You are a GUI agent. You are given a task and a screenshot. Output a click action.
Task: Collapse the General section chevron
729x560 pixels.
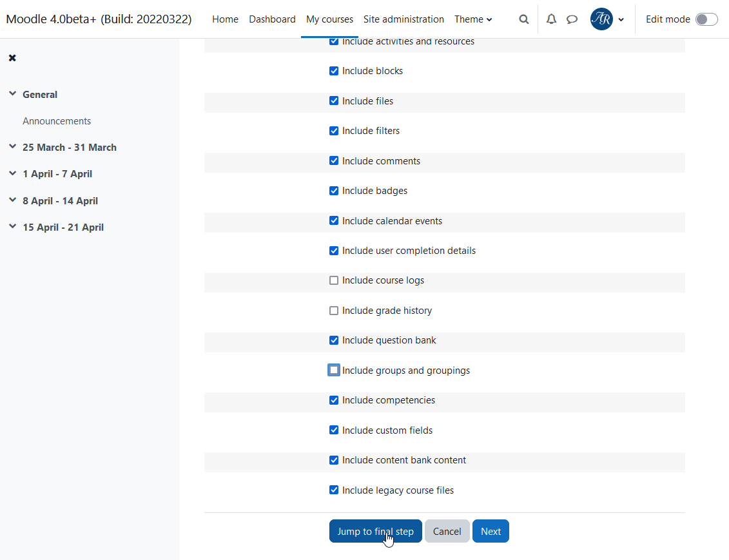click(12, 94)
